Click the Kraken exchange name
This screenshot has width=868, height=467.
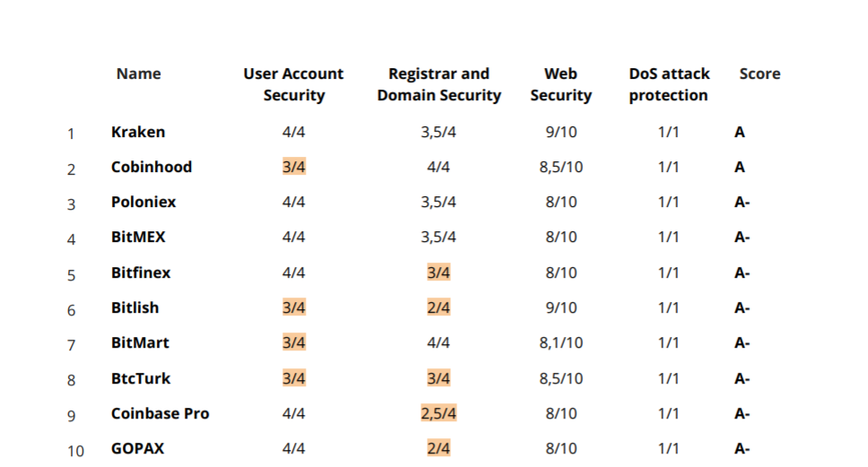(138, 132)
